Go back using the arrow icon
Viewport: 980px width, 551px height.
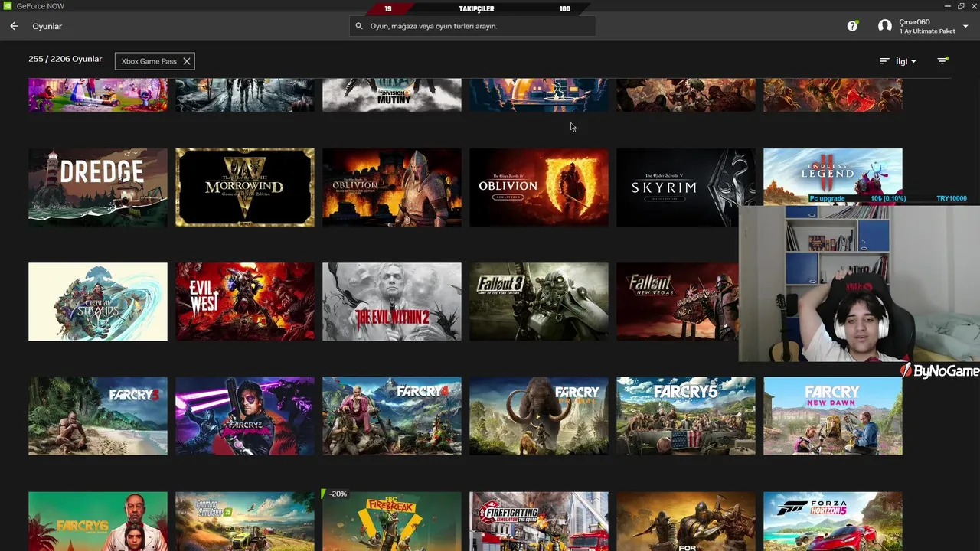pos(14,26)
